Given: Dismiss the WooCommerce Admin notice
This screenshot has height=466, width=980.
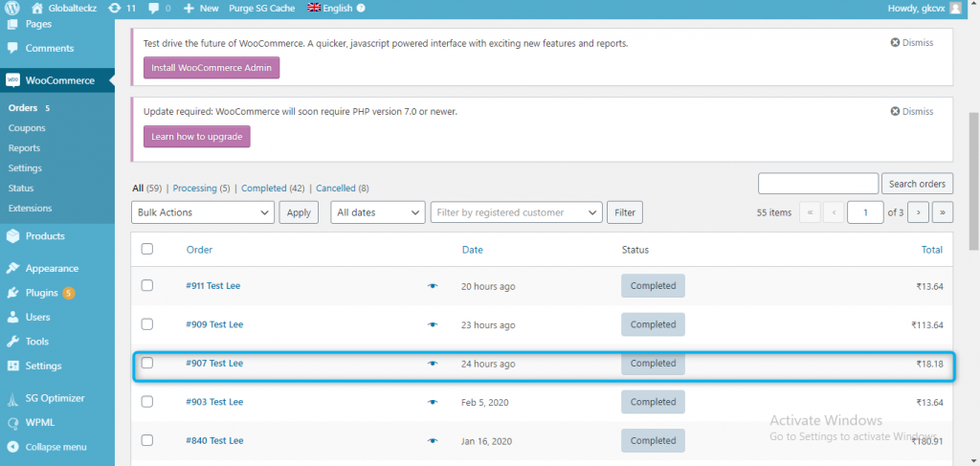Looking at the screenshot, I should tap(911, 42).
